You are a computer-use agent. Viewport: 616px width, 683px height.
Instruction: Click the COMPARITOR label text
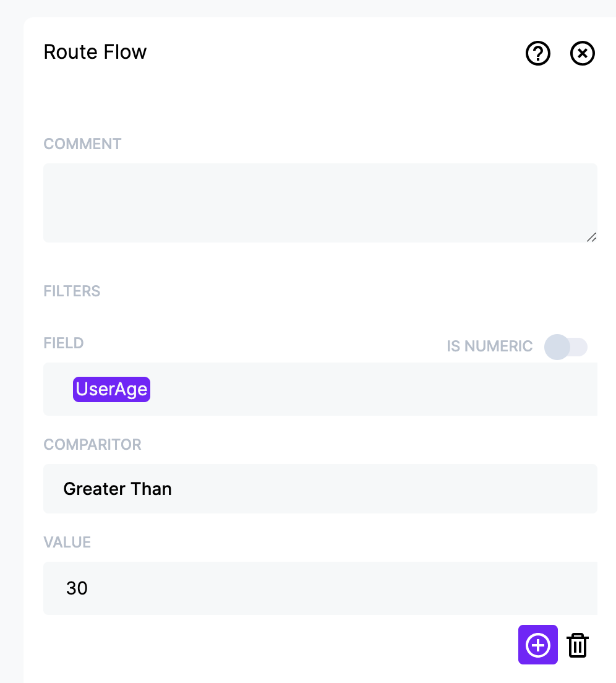click(92, 445)
